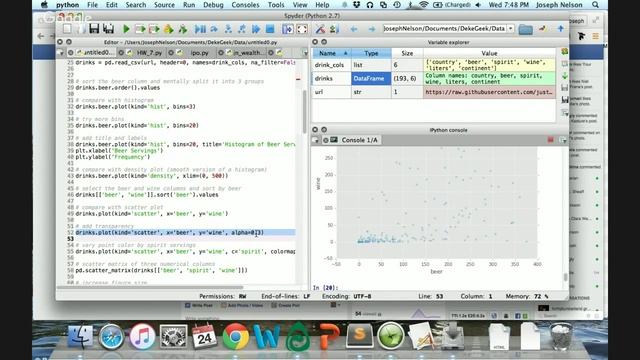Click the url variable value cell

pos(489,92)
